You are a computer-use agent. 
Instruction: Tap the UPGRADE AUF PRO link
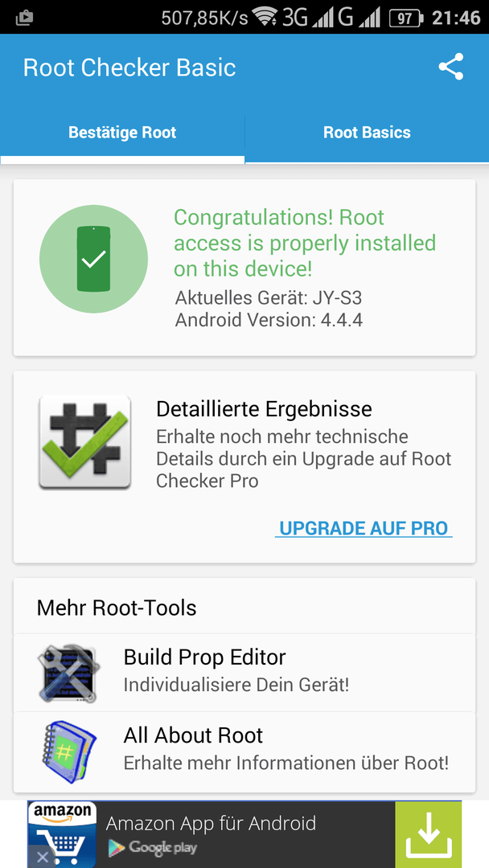364,528
